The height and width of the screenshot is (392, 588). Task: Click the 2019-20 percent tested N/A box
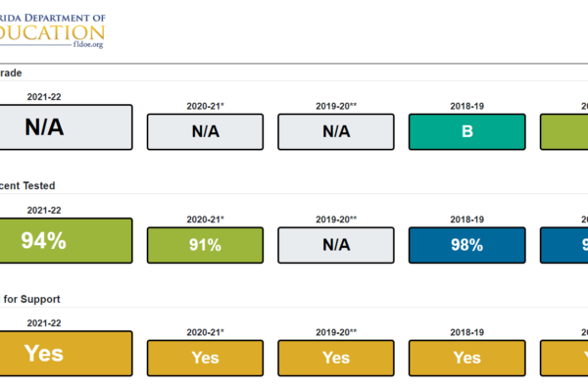point(336,245)
